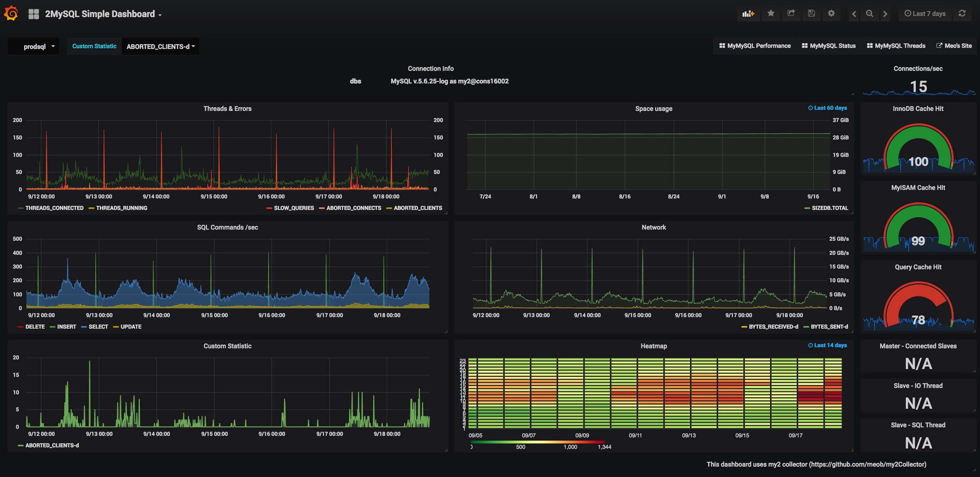Save the dashboard with disk icon

pyautogui.click(x=811, y=14)
